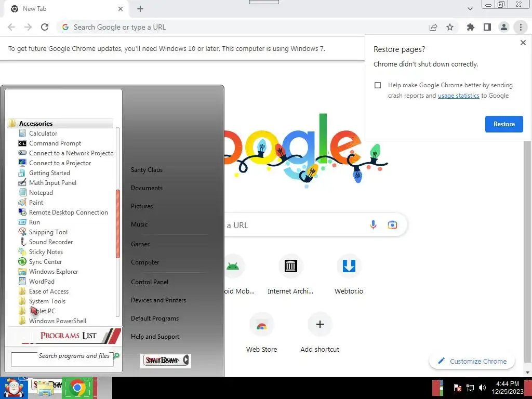Click the Santa Start button
The height and width of the screenshot is (399, 532).
[x=14, y=388]
